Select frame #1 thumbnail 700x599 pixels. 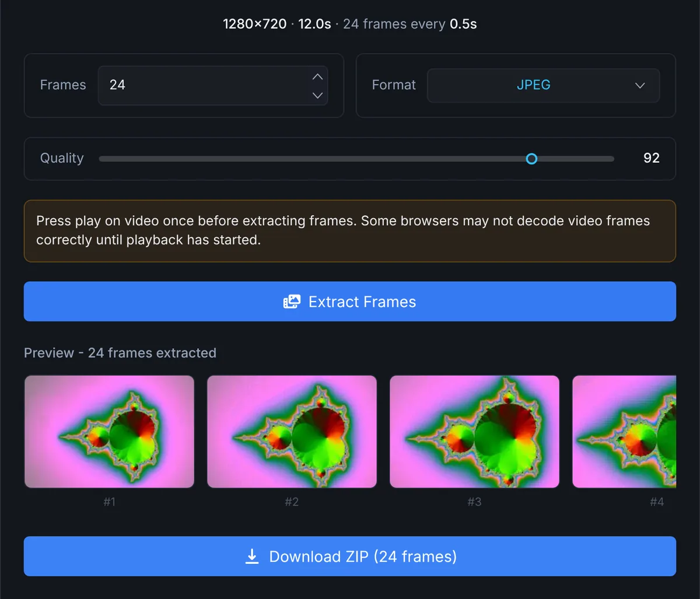pyautogui.click(x=109, y=432)
